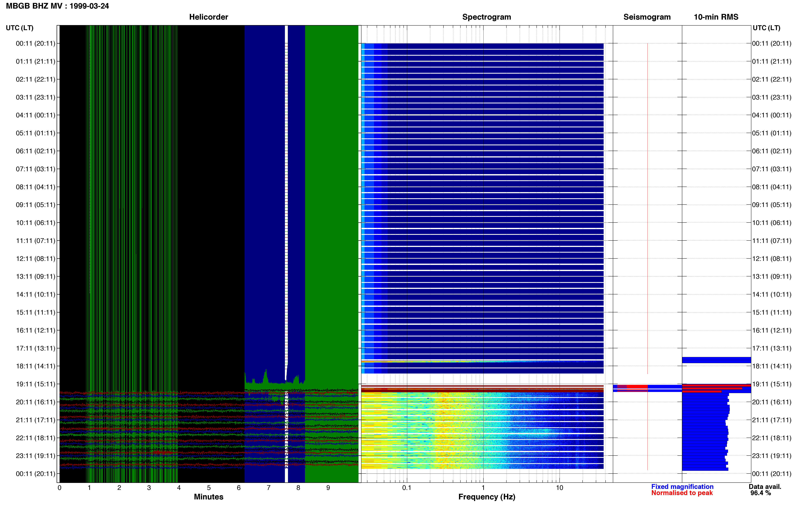Click the 02:11 (22:11) label on the Helicorder axis

pyautogui.click(x=36, y=79)
